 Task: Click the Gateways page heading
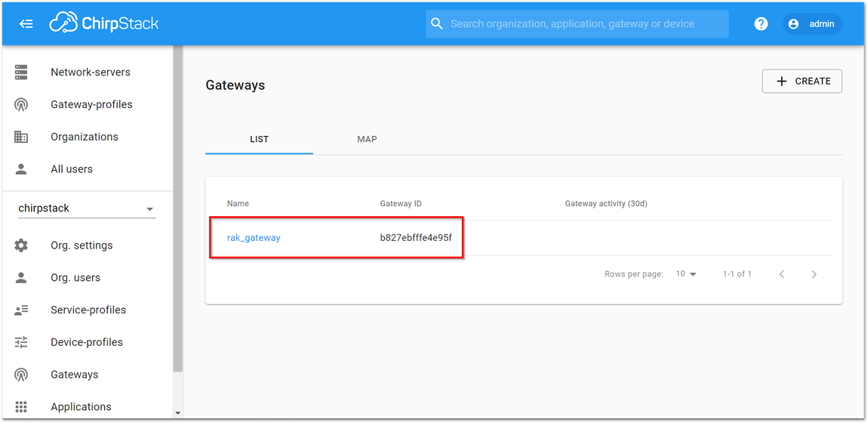[x=235, y=85]
